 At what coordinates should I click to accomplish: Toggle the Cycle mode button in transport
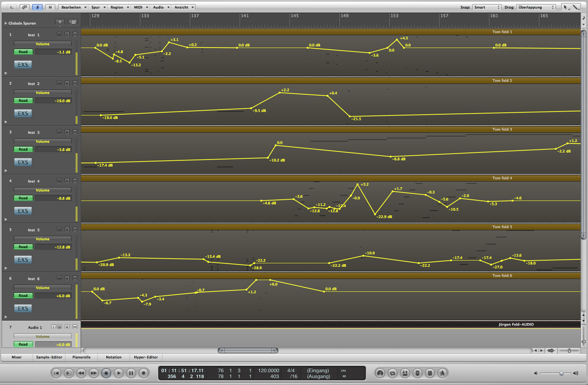coord(392,373)
